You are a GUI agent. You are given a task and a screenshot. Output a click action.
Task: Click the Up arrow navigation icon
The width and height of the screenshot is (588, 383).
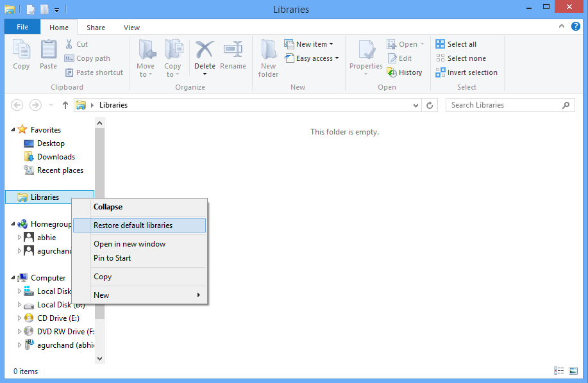[x=65, y=105]
